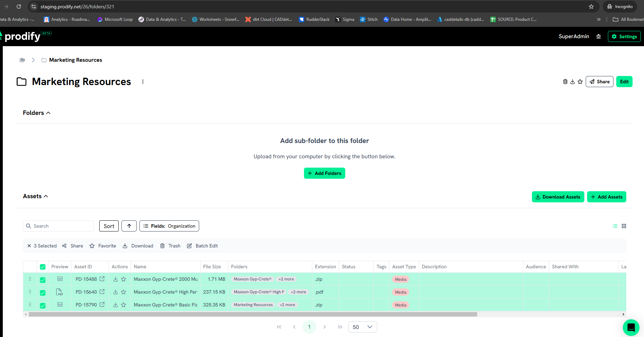Star the PD-15790 asset row
This screenshot has width=644, height=337.
[x=124, y=305]
